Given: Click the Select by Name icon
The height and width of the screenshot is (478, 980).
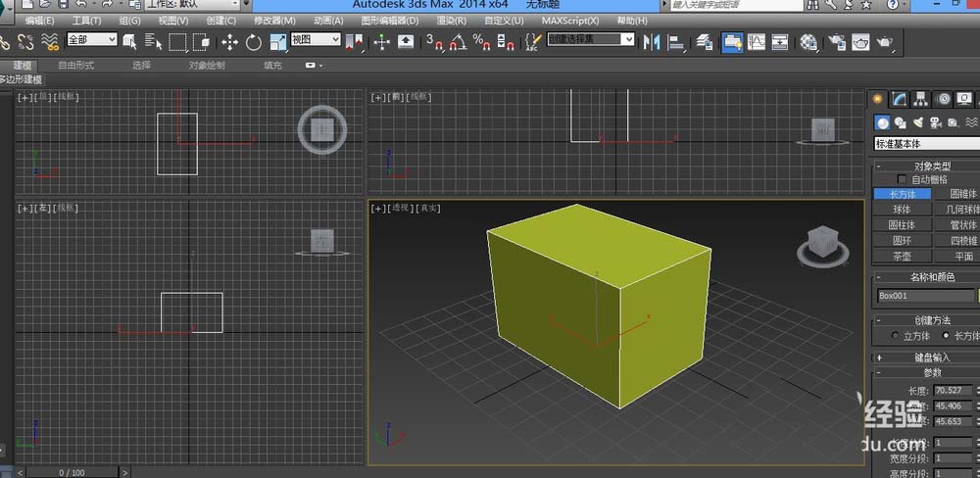Looking at the screenshot, I should click(154, 41).
